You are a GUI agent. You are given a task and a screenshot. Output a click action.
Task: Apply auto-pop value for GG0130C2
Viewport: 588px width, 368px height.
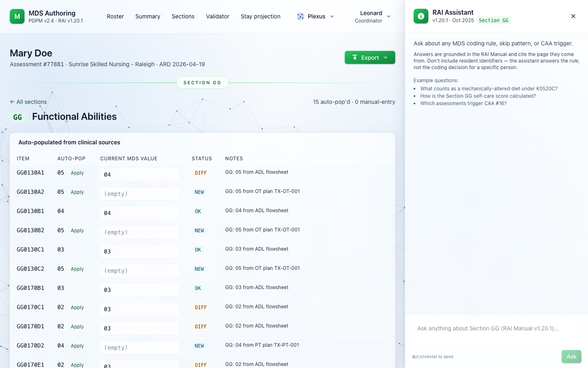pos(77,269)
